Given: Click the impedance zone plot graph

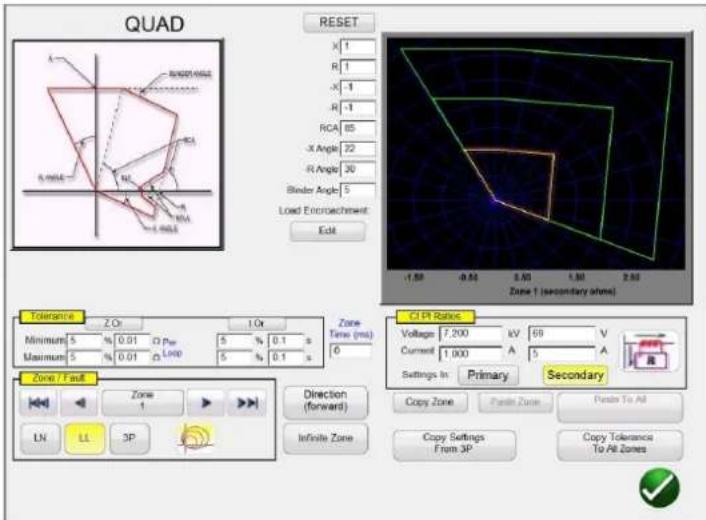Looking at the screenshot, I should pyautogui.click(x=536, y=154).
